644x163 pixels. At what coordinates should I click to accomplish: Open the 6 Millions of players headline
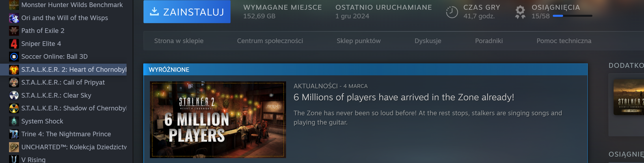(404, 97)
